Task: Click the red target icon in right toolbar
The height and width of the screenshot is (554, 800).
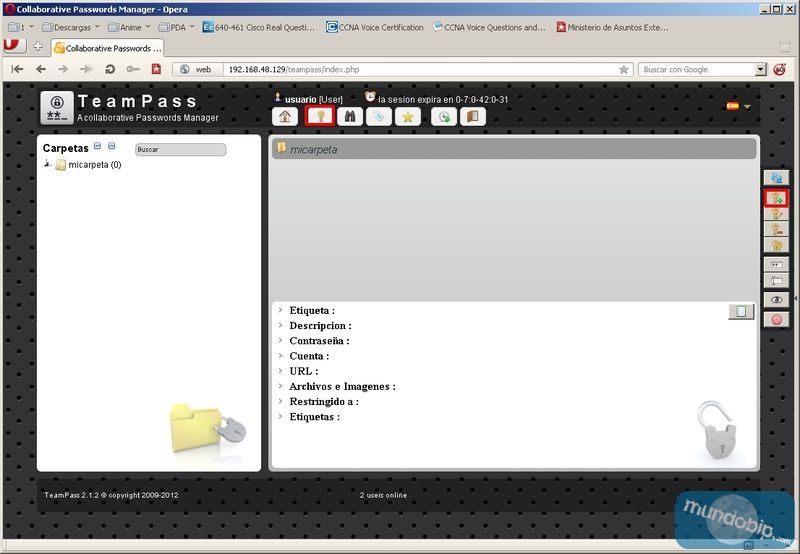Action: click(x=777, y=319)
